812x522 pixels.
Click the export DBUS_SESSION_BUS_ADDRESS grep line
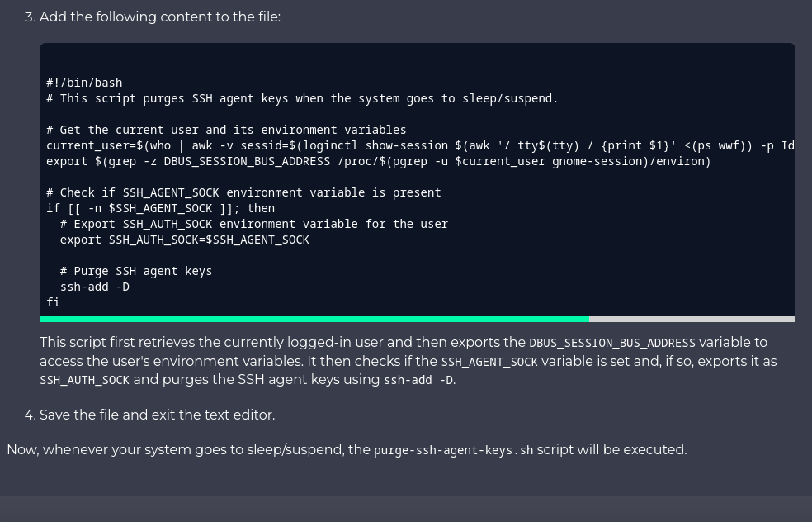point(378,161)
